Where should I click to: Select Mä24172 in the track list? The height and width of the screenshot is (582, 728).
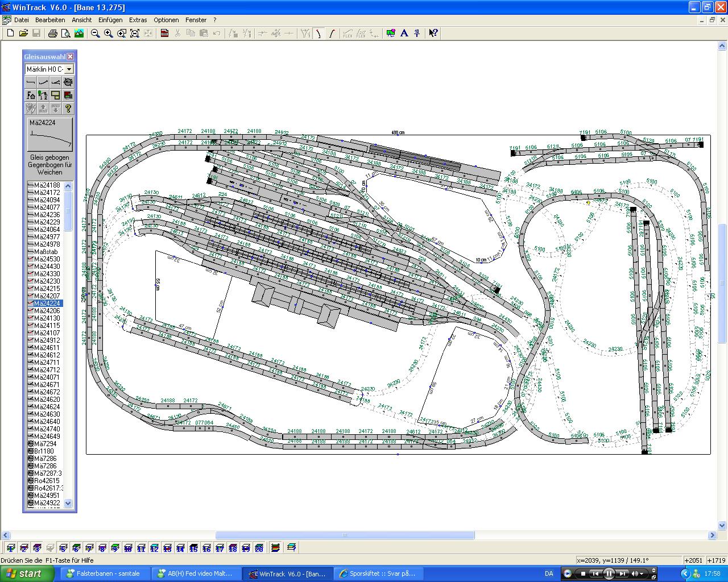click(45, 193)
